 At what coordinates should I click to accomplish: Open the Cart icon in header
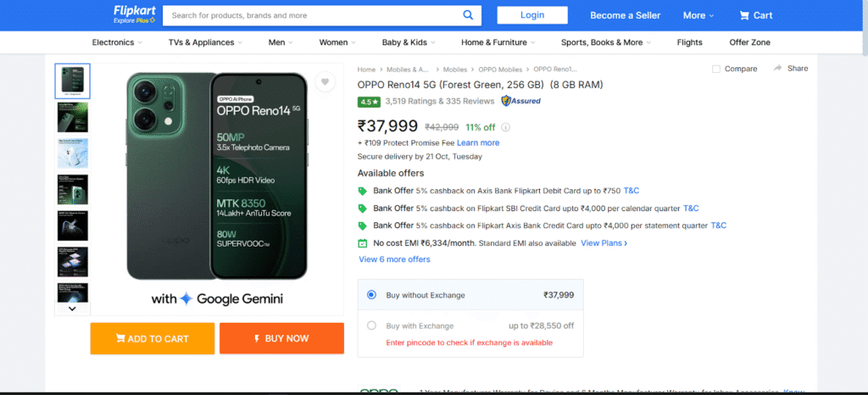tap(744, 15)
